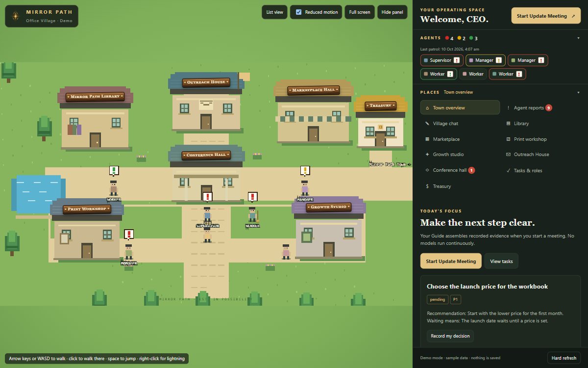The width and height of the screenshot is (588, 368).
Task: Open the Growth Studio building on map
Action: coord(329,228)
